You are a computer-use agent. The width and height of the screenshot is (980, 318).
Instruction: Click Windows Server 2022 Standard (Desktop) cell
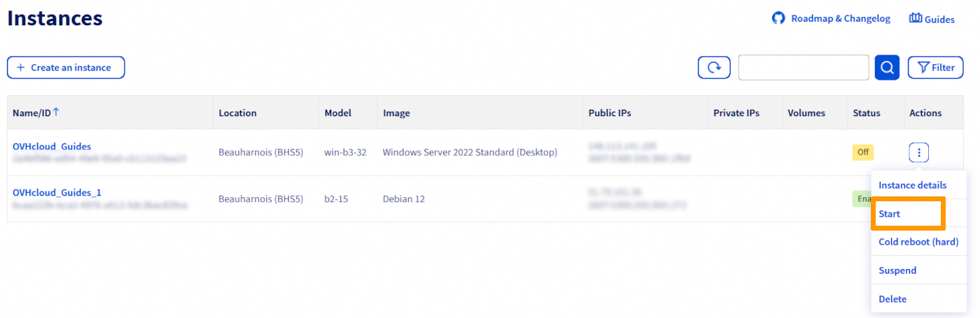pos(470,152)
